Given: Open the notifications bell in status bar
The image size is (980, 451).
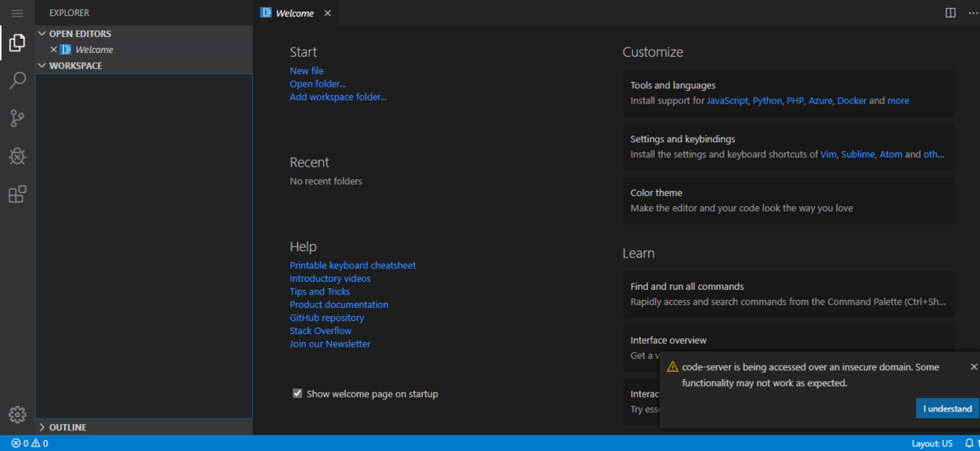Looking at the screenshot, I should coord(971,444).
